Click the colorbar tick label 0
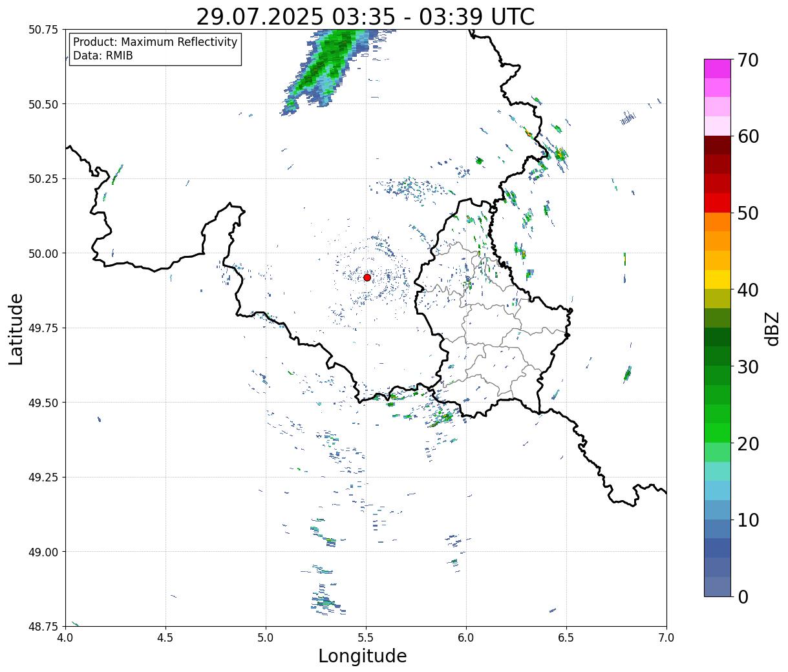This screenshot has width=788, height=672. (x=743, y=596)
